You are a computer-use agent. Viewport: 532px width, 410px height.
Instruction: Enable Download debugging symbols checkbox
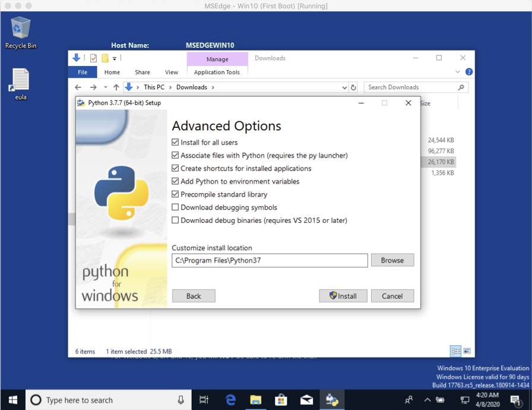[175, 207]
